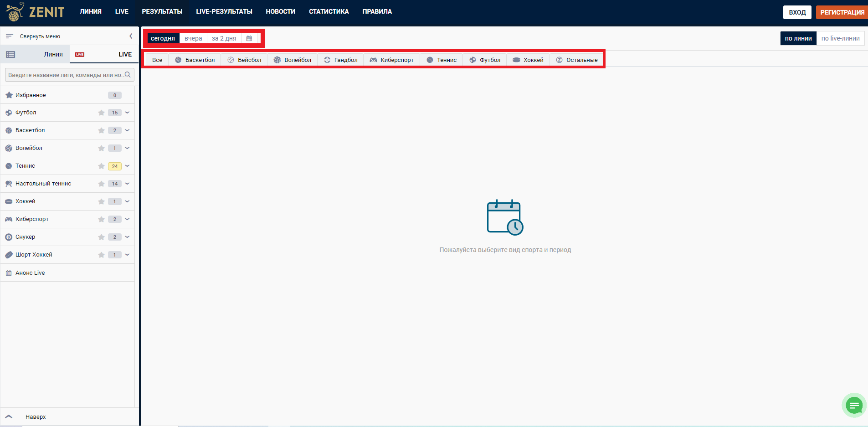The width and height of the screenshot is (868, 427).
Task: Focus the league or team search field
Action: coord(70,75)
